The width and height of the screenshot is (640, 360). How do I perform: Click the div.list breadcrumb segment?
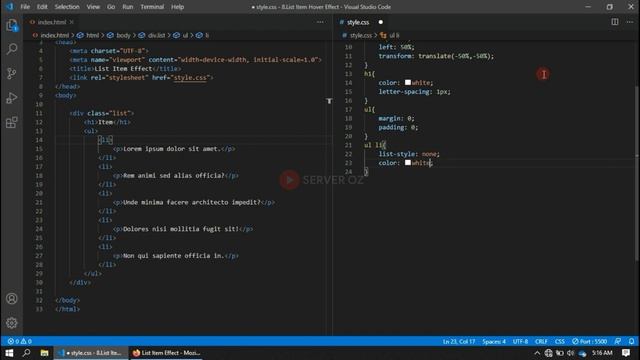152,36
